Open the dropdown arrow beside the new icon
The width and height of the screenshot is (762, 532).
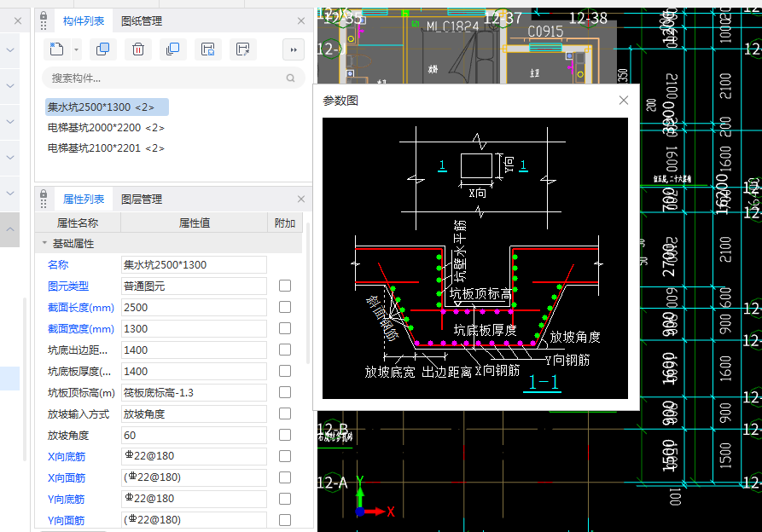point(75,49)
